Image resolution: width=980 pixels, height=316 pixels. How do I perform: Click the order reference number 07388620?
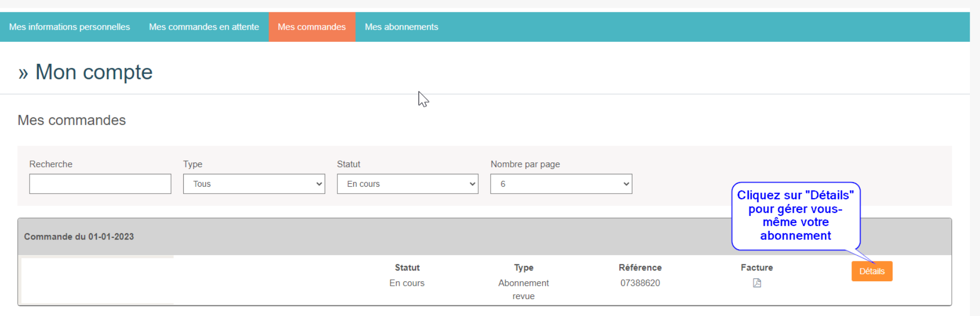coord(640,283)
